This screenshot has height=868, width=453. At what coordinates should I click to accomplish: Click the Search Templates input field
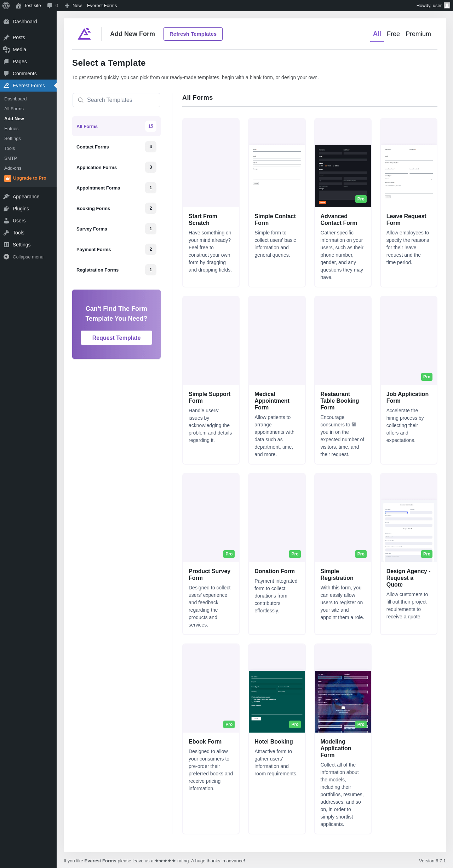pos(116,100)
